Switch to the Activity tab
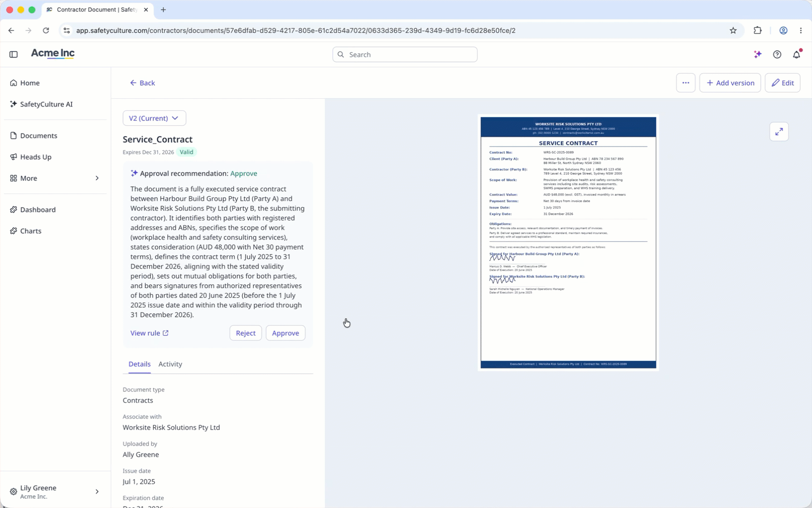 point(170,364)
